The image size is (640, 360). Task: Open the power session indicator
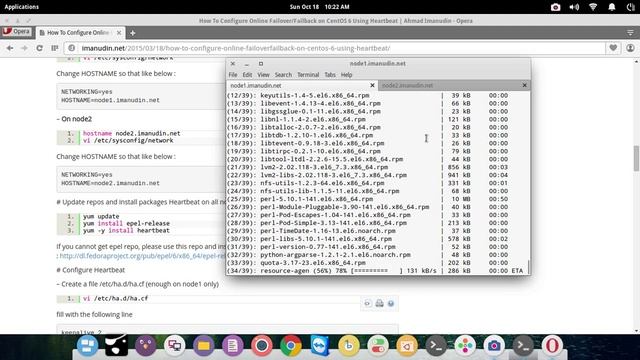point(631,7)
